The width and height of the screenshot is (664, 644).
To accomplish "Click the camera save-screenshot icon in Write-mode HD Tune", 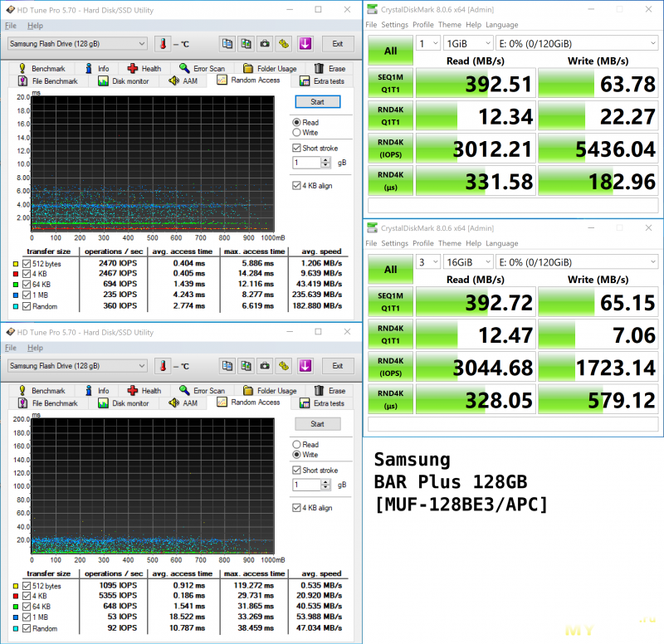I will click(265, 366).
